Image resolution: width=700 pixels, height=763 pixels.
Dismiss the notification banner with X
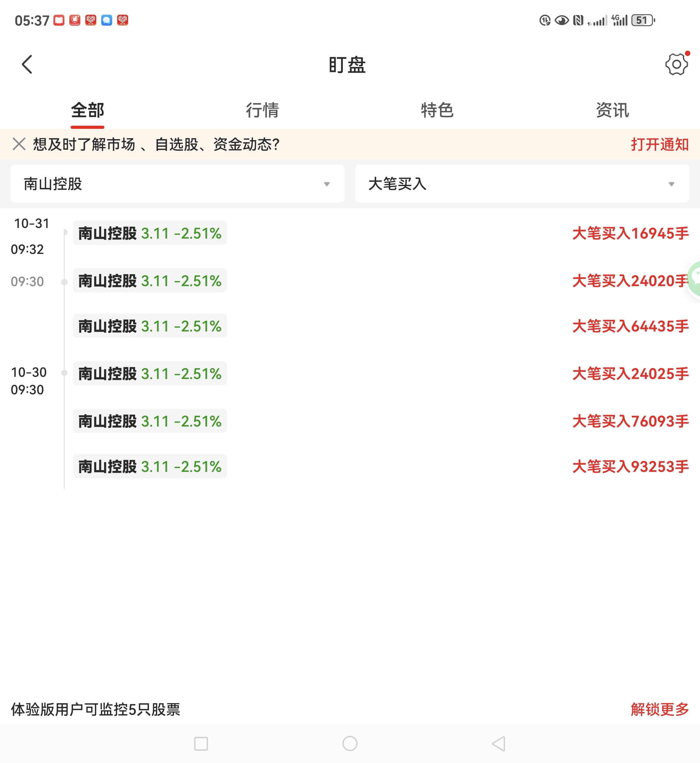point(19,144)
